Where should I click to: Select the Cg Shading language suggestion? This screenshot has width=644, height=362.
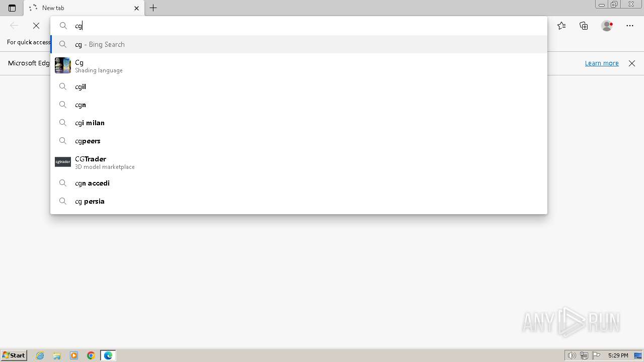click(x=299, y=65)
